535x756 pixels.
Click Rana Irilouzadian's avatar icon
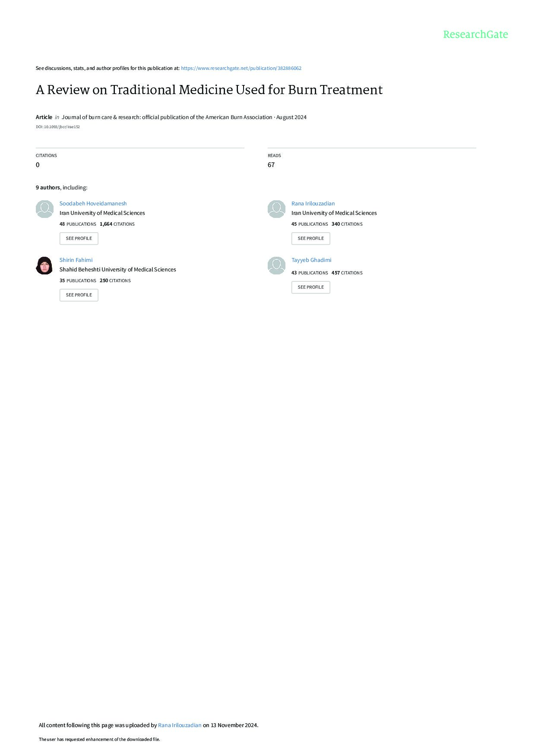(x=276, y=209)
